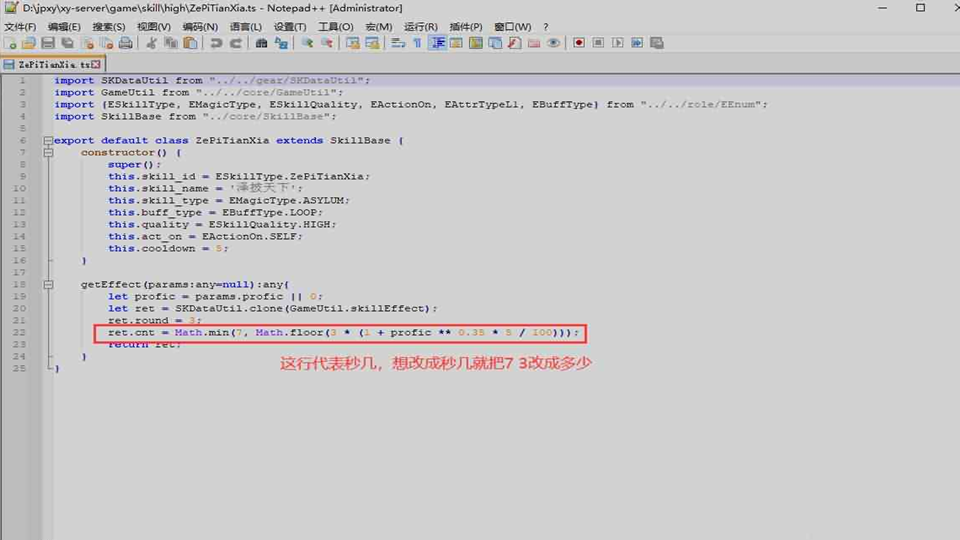
Task: Undo the last edit with the Undo arrow
Action: (x=217, y=43)
